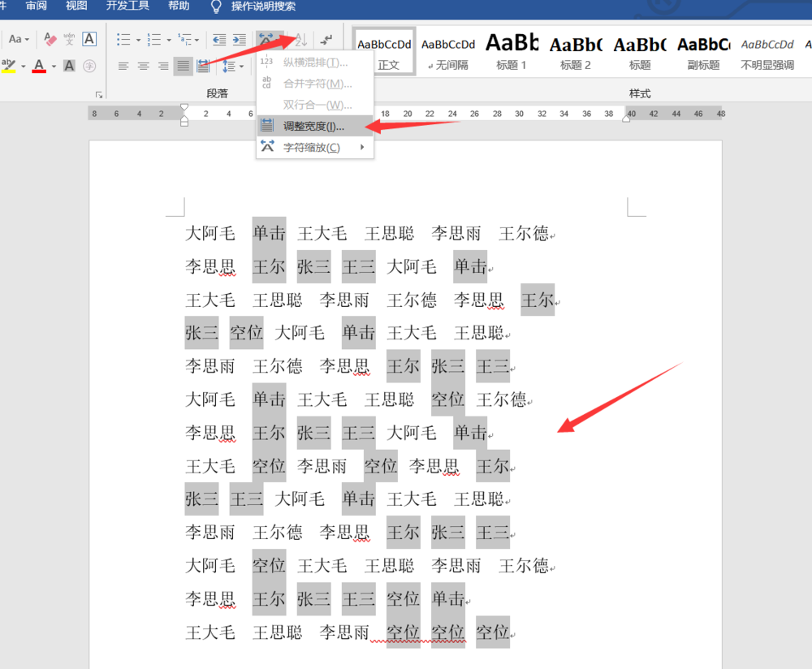This screenshot has width=812, height=669.
Task: Expand the Multilevel List dropdown arrow
Action: [x=197, y=40]
